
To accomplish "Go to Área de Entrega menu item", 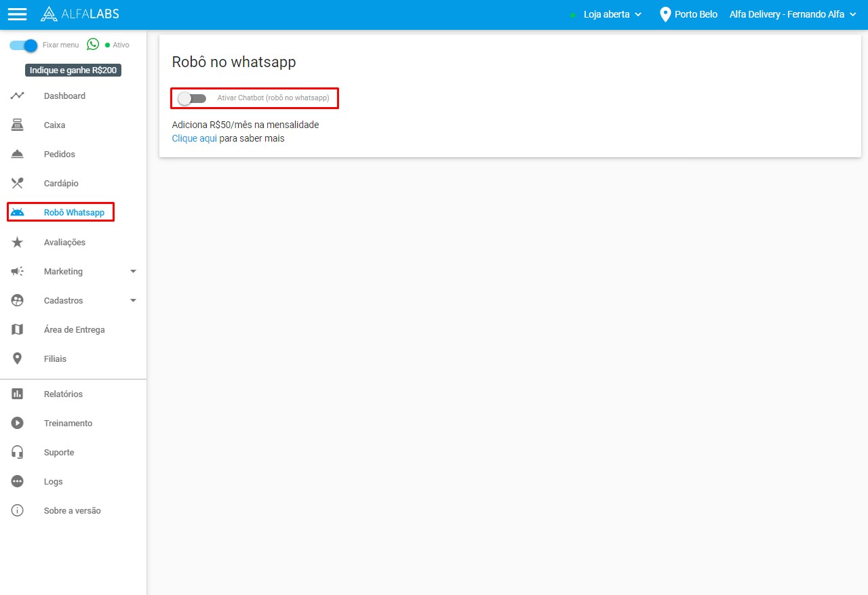I will pos(74,330).
